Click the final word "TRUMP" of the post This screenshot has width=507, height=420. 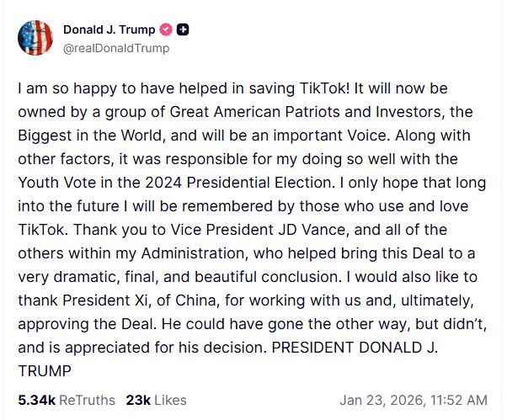pos(42,370)
